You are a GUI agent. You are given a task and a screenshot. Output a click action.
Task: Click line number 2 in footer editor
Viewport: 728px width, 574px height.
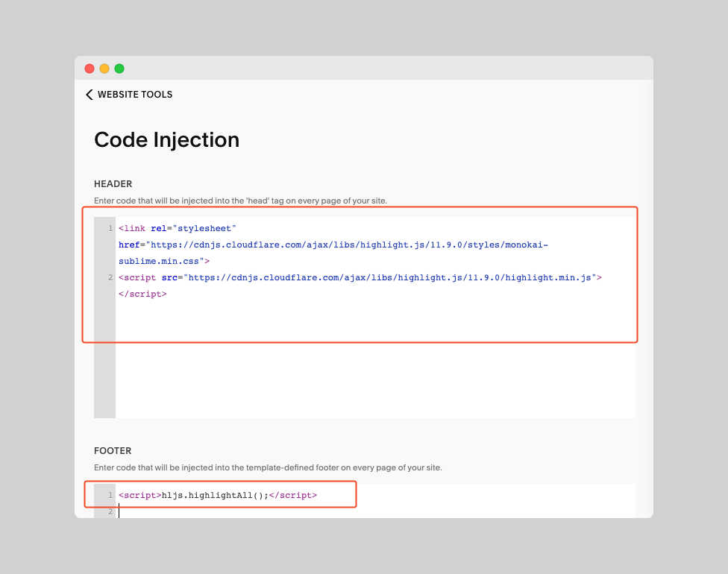(x=110, y=512)
